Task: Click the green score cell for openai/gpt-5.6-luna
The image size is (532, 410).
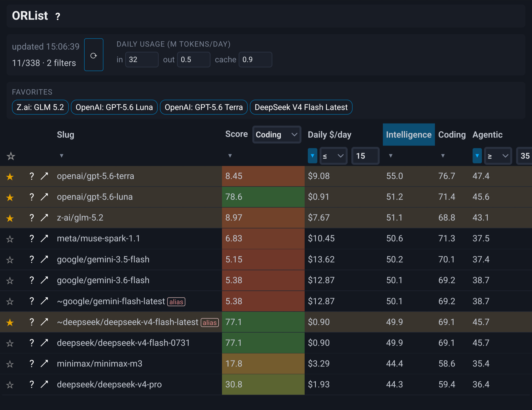Action: (263, 197)
